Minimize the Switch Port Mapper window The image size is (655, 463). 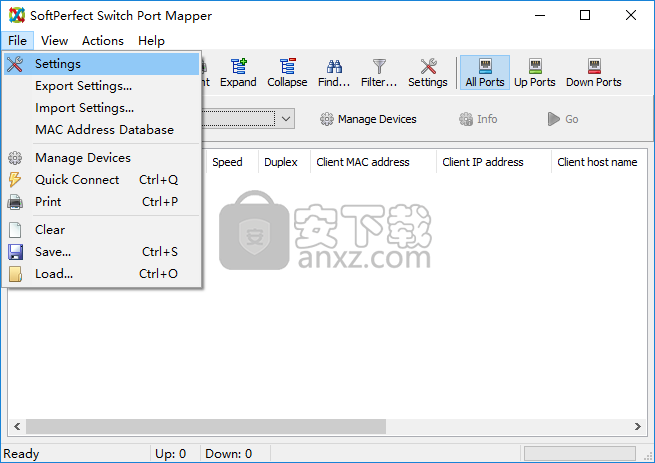point(540,15)
